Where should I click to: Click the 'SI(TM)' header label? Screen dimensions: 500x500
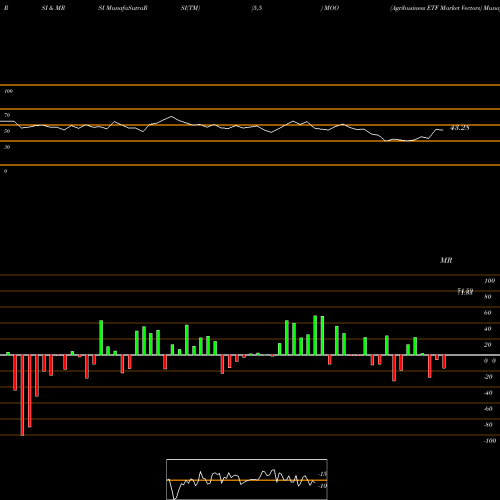point(190,8)
